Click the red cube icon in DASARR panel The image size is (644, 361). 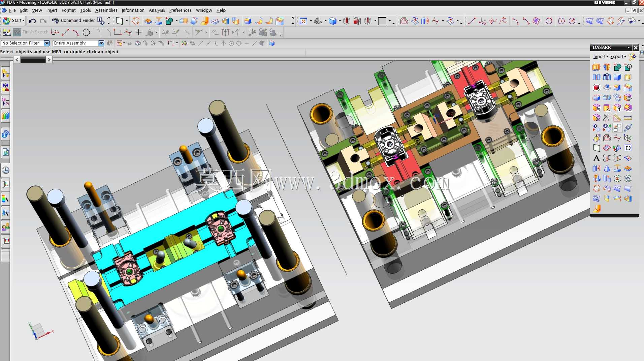tap(596, 87)
